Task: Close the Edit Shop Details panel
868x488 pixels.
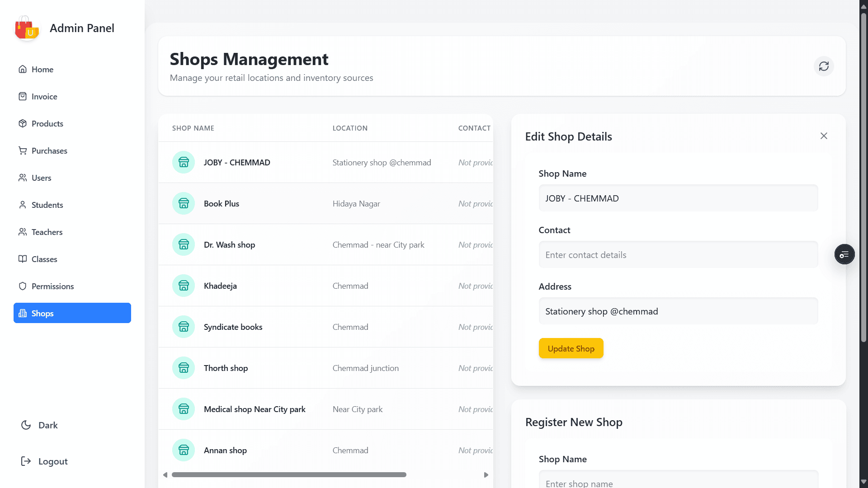Action: pos(824,136)
